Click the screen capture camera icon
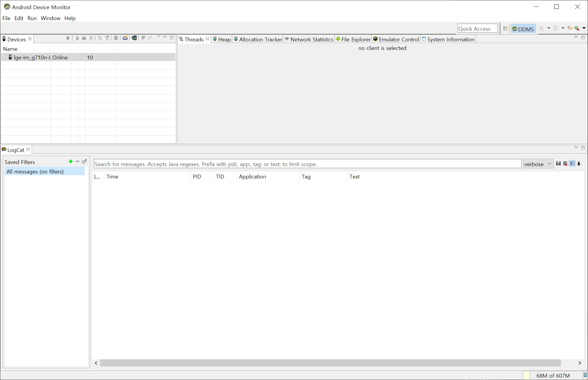 (125, 38)
